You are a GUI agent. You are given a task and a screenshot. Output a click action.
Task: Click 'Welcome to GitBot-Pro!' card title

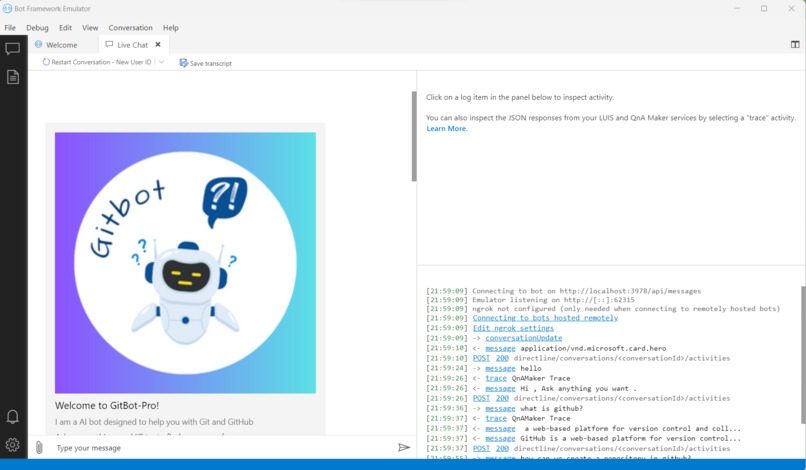pos(107,405)
